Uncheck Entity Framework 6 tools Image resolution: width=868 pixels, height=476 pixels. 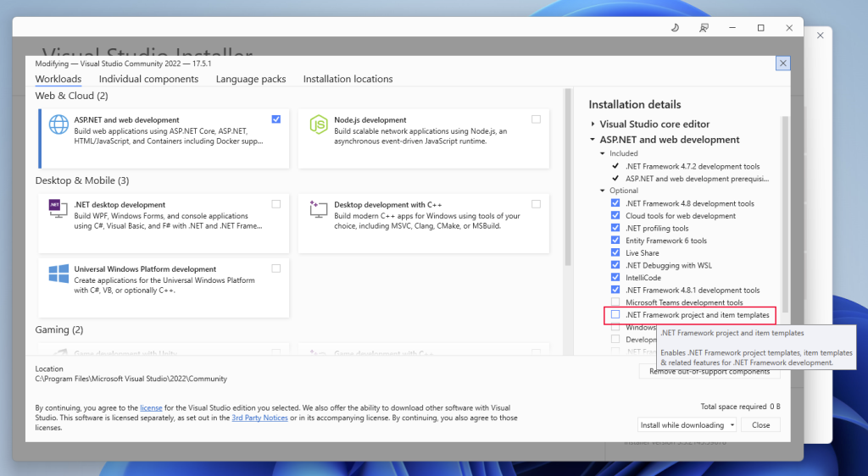615,240
